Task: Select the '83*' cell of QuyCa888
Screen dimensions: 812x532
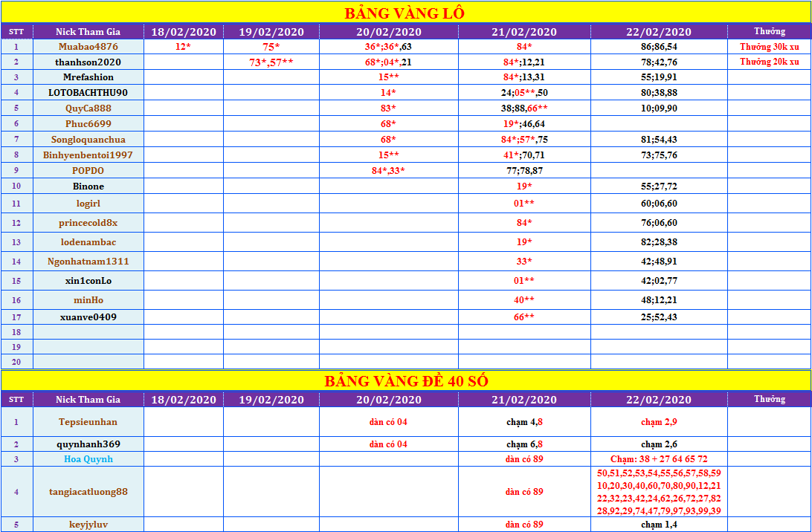Action: pos(388,108)
